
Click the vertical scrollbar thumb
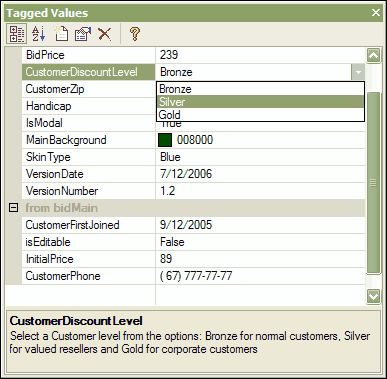pos(373,183)
